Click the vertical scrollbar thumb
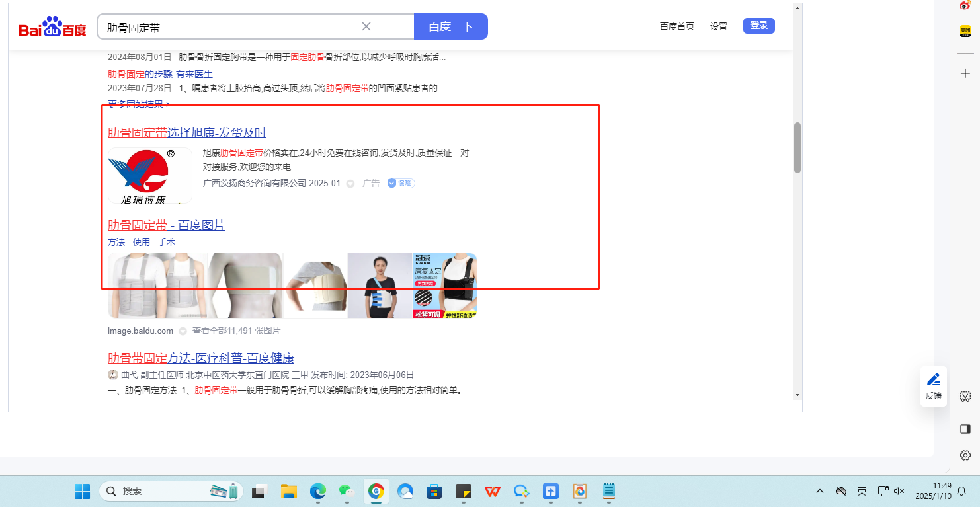 click(797, 147)
